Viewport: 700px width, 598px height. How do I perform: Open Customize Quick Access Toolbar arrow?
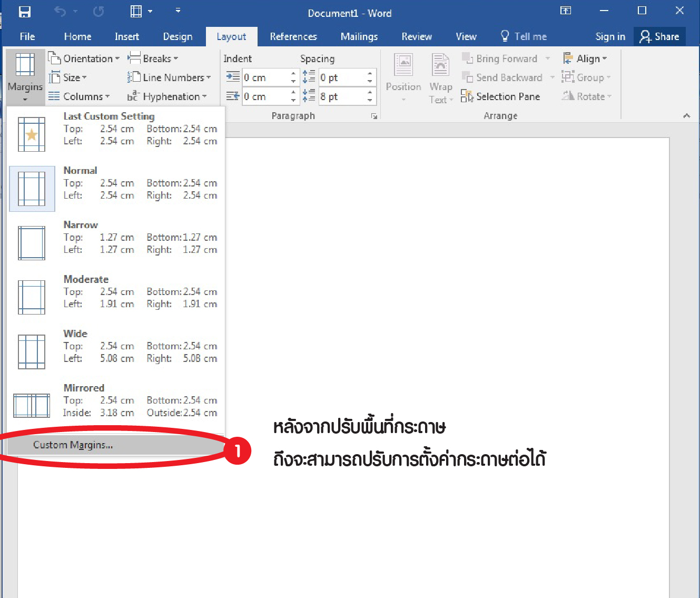click(178, 11)
